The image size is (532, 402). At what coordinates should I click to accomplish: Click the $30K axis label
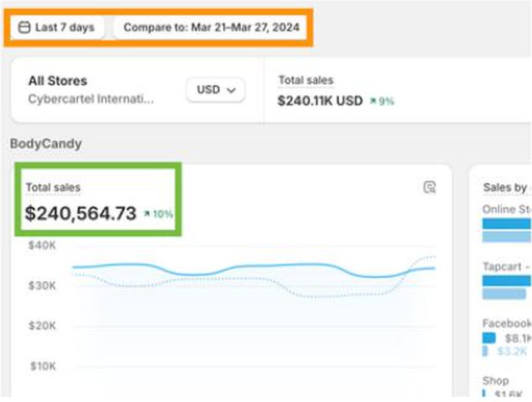[x=42, y=286]
